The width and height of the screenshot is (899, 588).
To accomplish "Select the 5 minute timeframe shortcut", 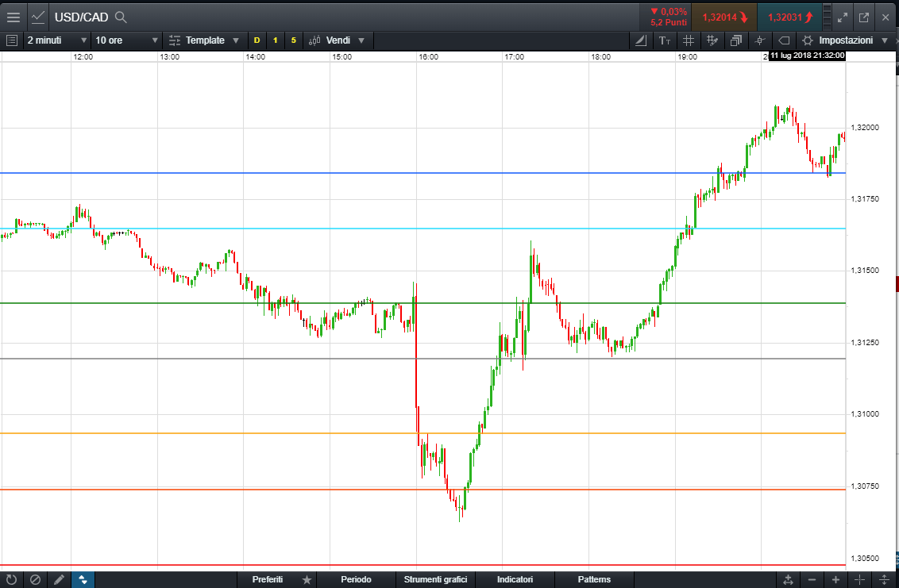I will point(294,40).
